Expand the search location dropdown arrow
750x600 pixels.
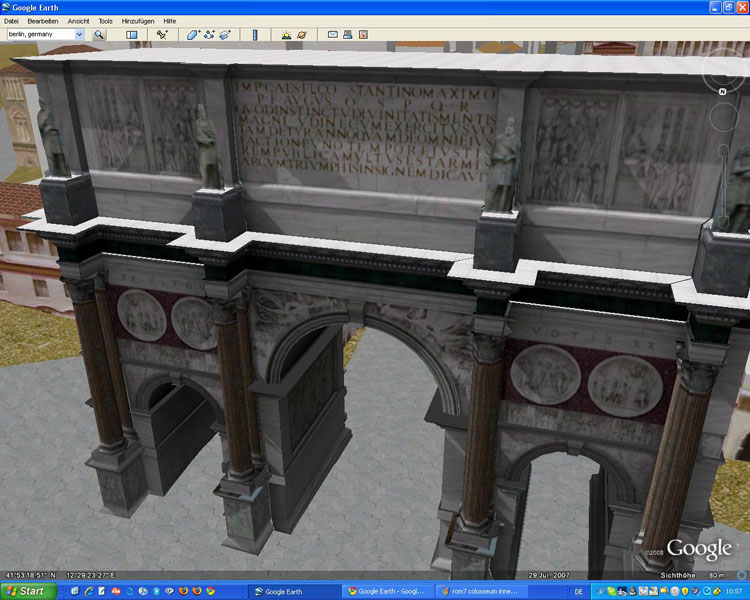tap(79, 34)
